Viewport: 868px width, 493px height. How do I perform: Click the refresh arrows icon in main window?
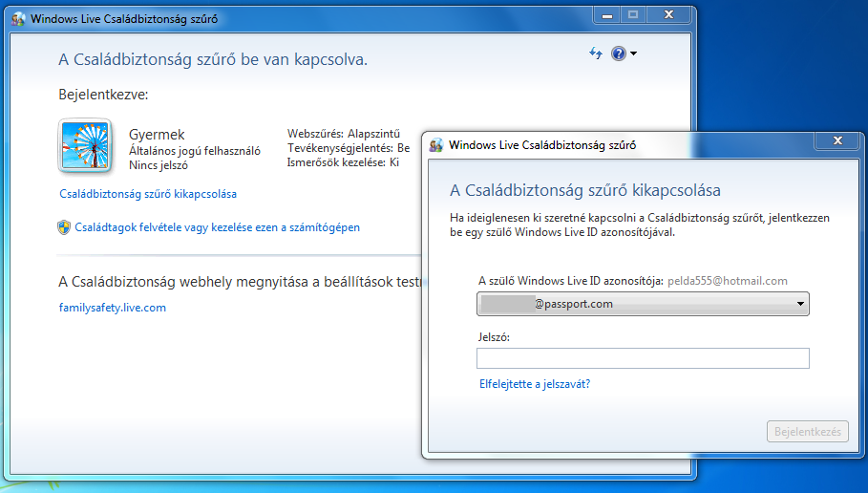tap(596, 54)
